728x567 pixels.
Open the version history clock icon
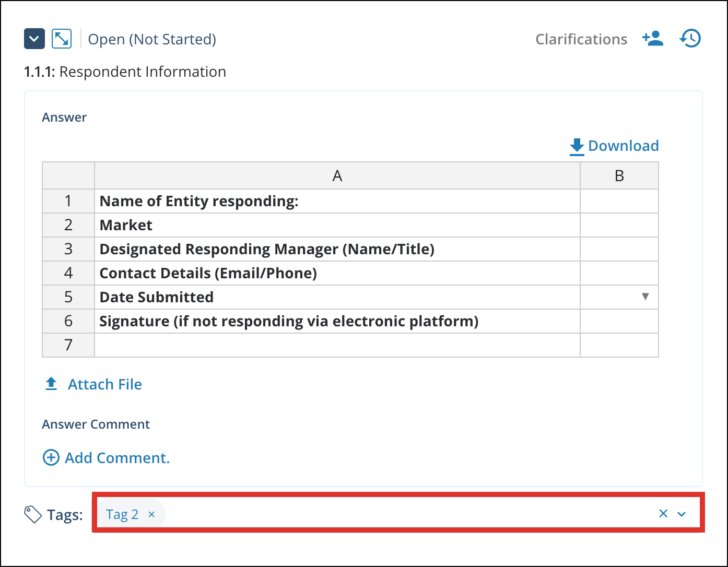(690, 38)
